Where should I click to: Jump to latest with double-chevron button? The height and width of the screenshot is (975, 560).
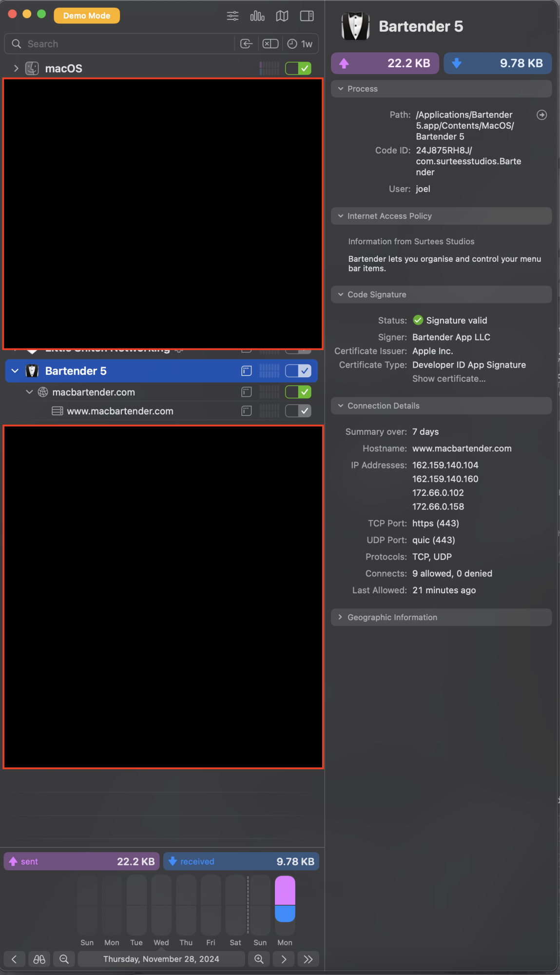click(308, 959)
